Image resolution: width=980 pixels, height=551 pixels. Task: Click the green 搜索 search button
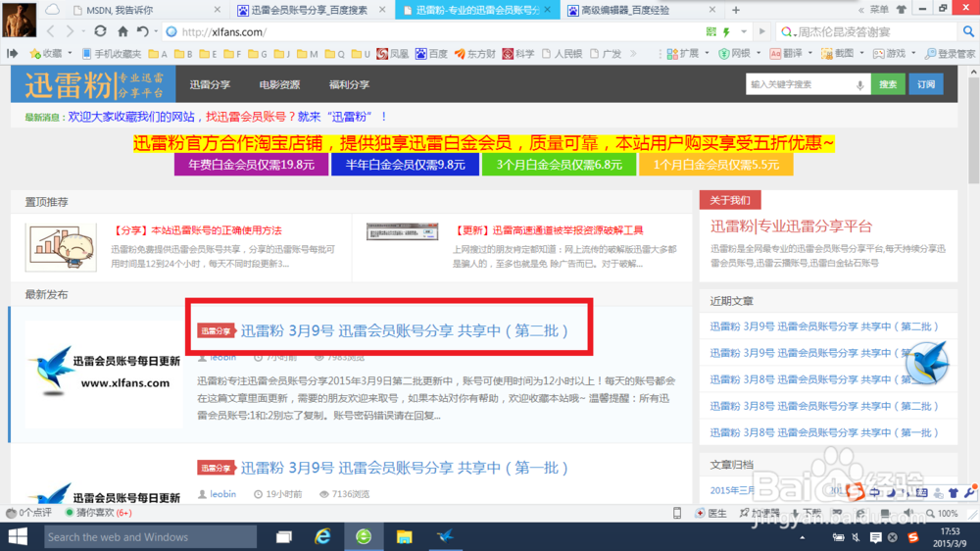(888, 84)
